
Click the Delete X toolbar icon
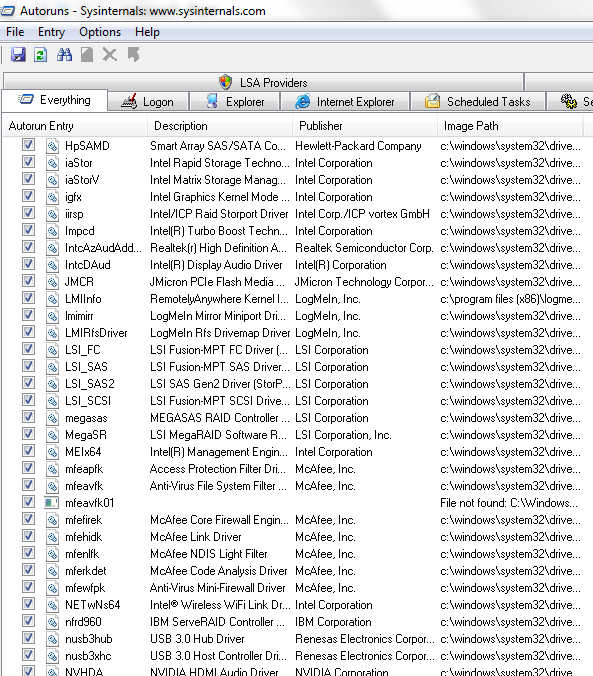click(110, 55)
